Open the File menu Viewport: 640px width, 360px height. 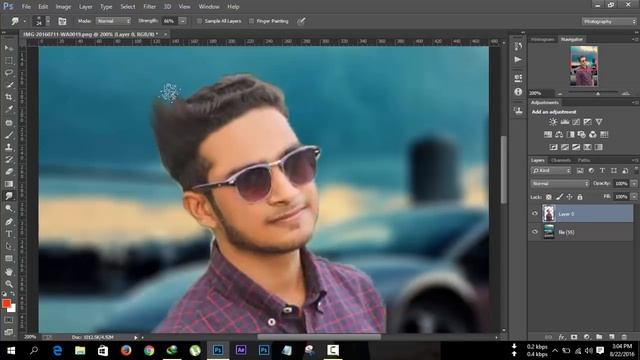coord(26,7)
